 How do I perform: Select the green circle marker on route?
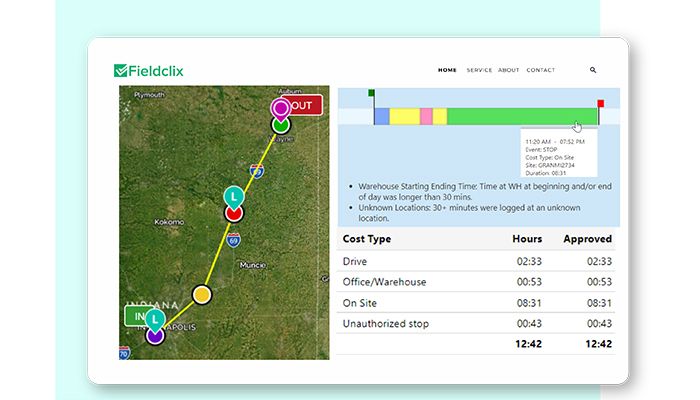[281, 125]
